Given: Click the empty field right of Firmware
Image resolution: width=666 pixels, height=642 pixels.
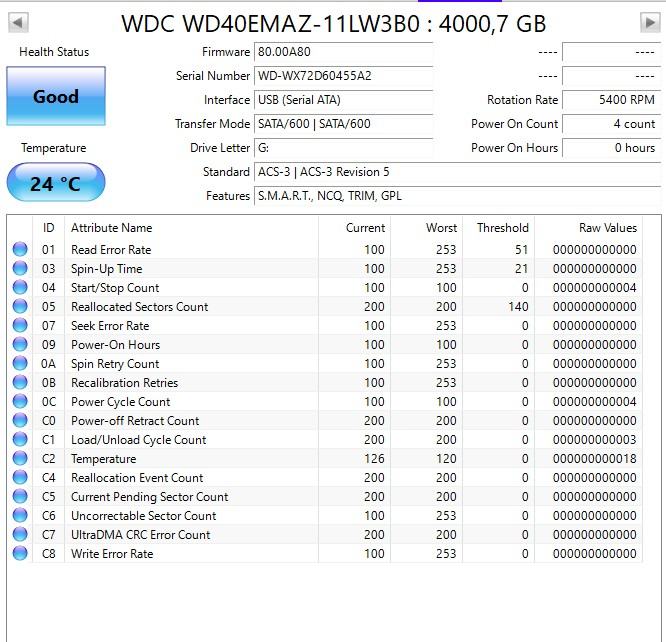Looking at the screenshot, I should [611, 52].
